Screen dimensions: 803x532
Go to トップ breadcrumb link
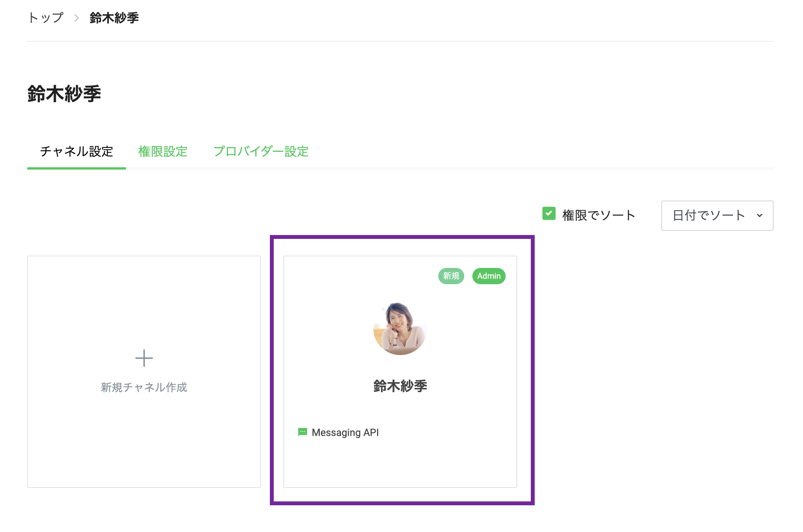point(46,18)
